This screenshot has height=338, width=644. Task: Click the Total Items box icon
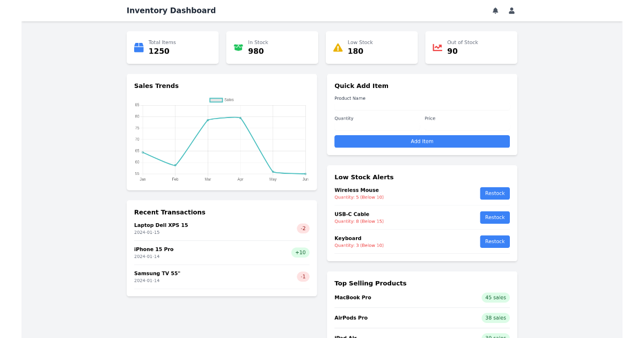[138, 47]
